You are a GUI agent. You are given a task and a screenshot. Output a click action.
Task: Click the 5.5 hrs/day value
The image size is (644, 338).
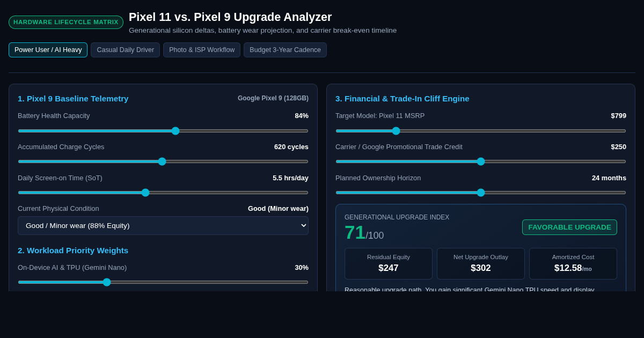tap(290, 178)
